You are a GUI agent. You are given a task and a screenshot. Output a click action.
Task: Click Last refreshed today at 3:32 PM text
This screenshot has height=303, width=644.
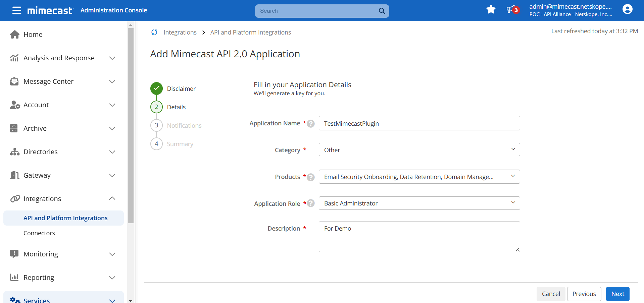(x=594, y=31)
